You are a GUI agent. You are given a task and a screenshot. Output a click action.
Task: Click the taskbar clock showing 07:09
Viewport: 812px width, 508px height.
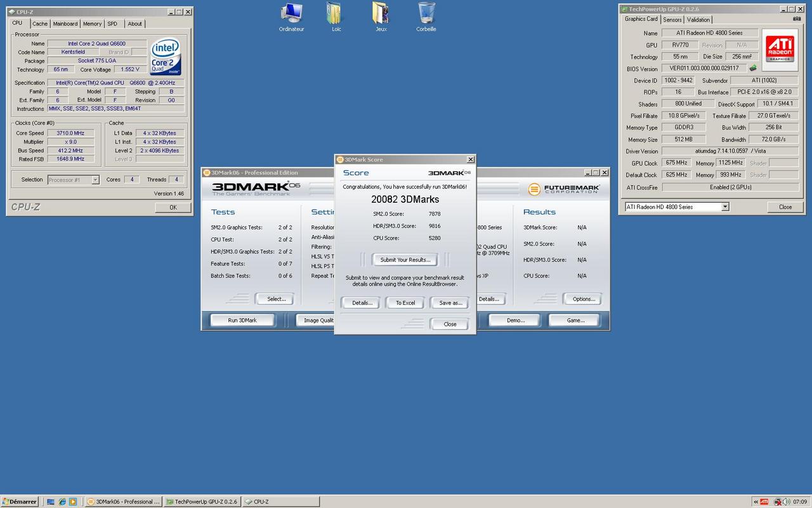point(800,502)
